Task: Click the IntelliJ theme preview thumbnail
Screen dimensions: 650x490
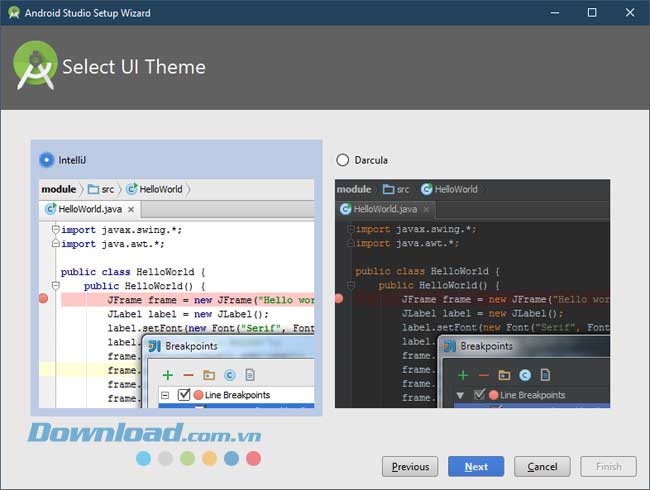Action: tap(177, 294)
